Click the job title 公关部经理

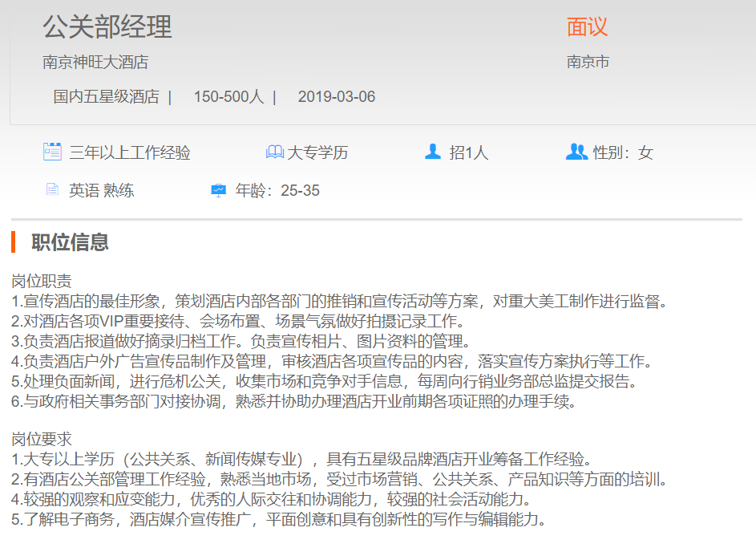pos(107,27)
